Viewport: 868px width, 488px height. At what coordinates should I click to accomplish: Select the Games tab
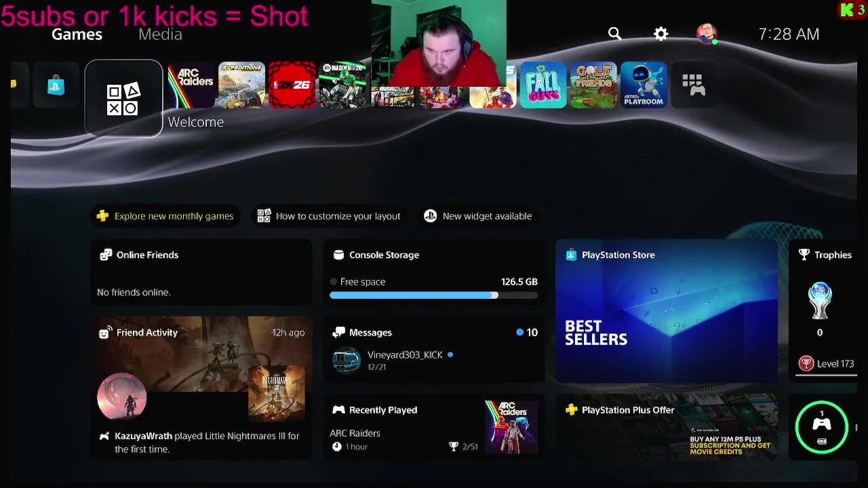click(x=77, y=35)
